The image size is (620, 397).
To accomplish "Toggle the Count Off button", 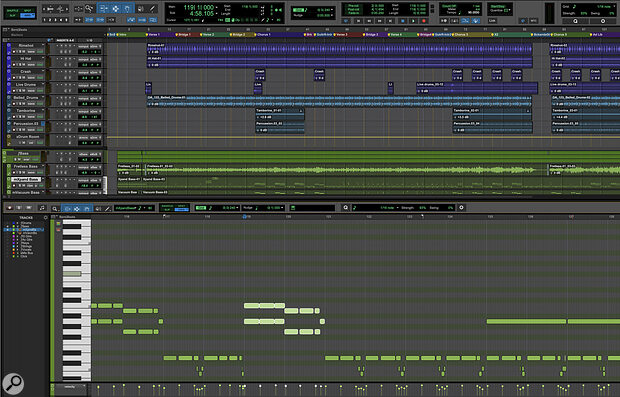I will click(449, 6).
